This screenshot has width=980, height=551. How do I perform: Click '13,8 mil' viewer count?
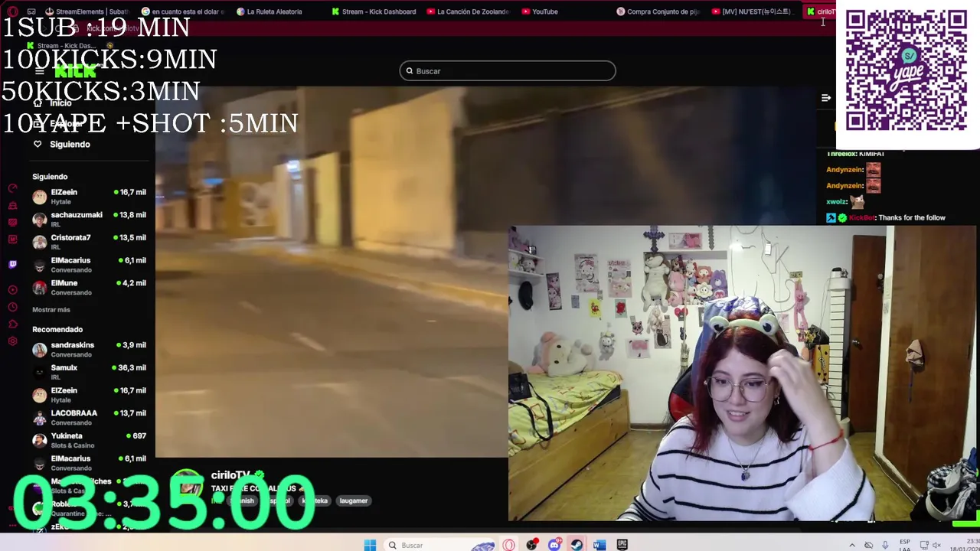point(132,215)
